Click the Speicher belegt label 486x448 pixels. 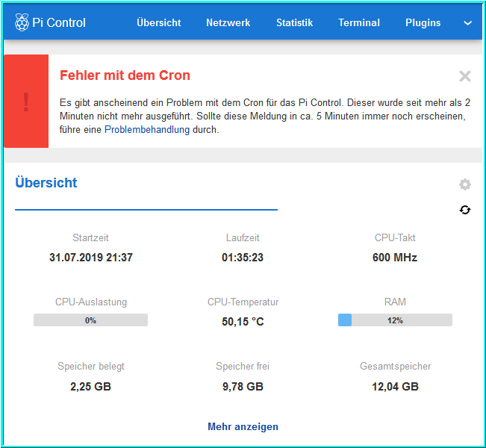(91, 366)
